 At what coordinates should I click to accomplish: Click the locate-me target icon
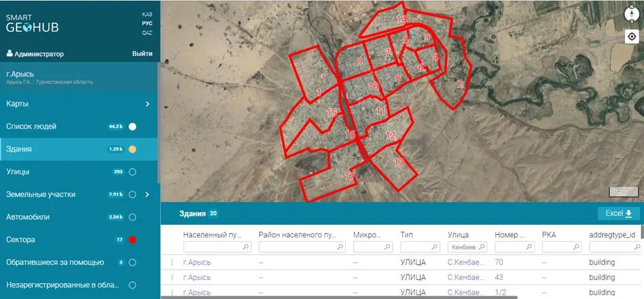click(x=632, y=36)
